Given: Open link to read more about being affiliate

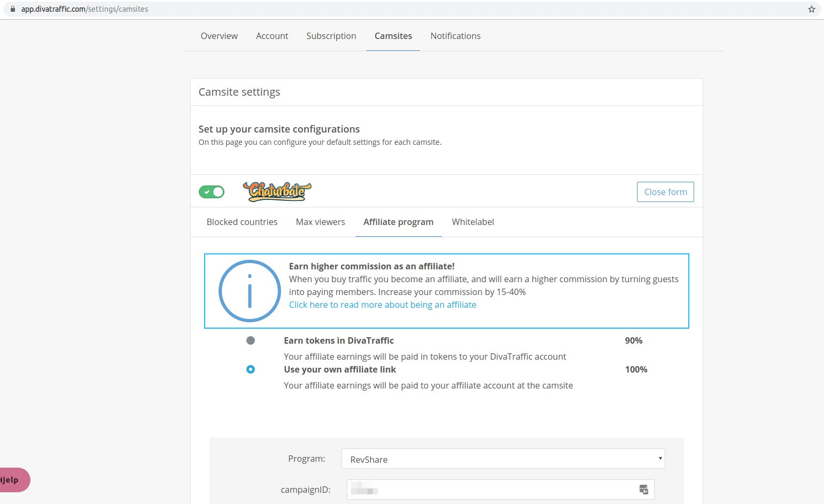Looking at the screenshot, I should [383, 305].
